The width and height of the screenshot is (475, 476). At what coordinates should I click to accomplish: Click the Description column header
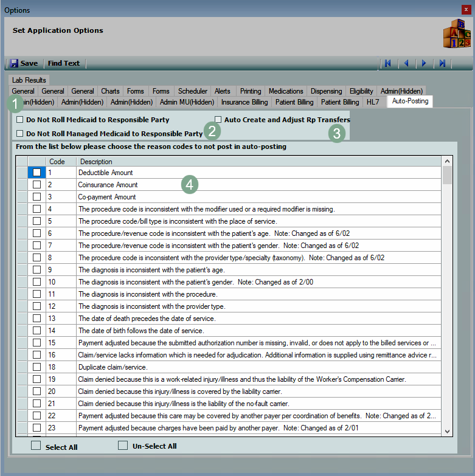[x=96, y=162]
